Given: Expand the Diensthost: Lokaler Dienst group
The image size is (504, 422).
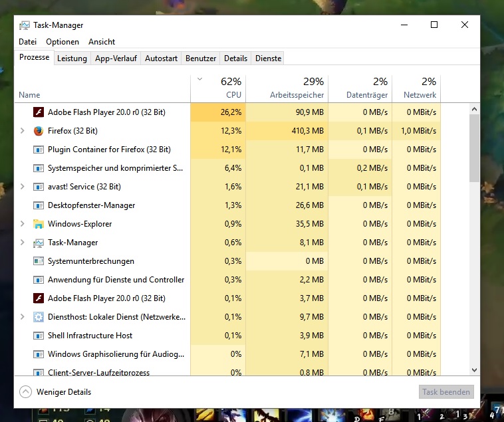Looking at the screenshot, I should coord(22,317).
